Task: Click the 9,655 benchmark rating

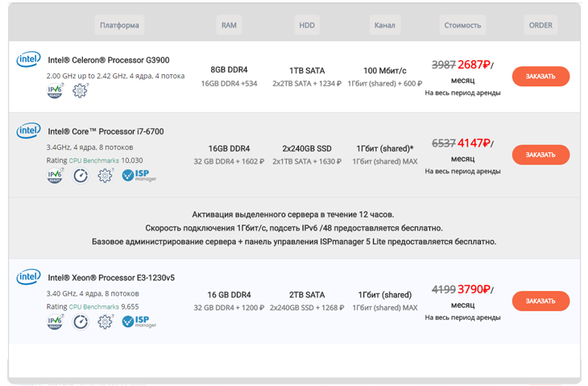Action: coord(130,307)
